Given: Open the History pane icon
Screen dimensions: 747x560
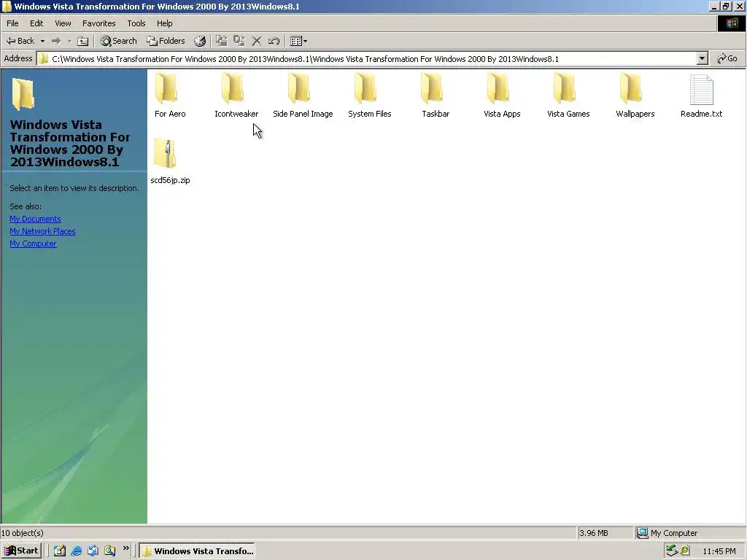Looking at the screenshot, I should tap(200, 41).
